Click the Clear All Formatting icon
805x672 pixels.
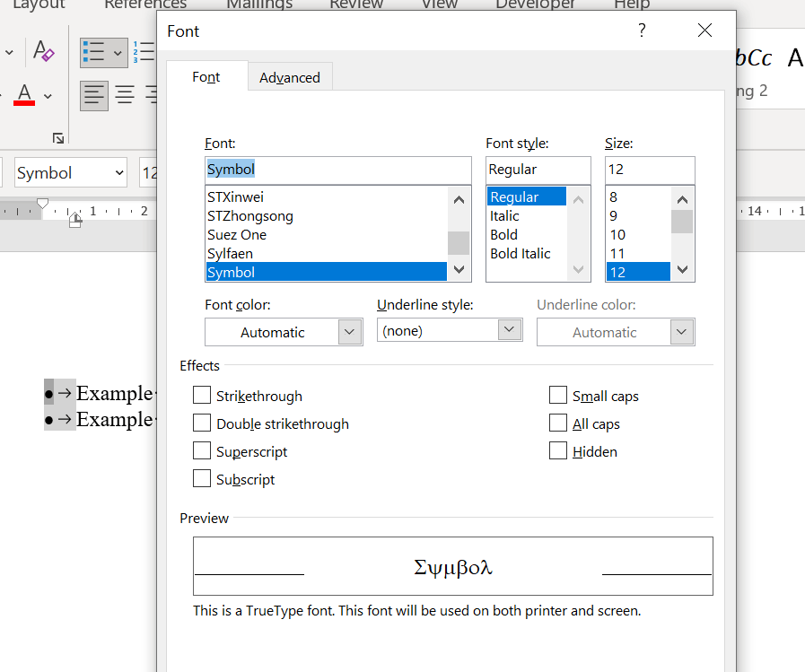pos(43,51)
